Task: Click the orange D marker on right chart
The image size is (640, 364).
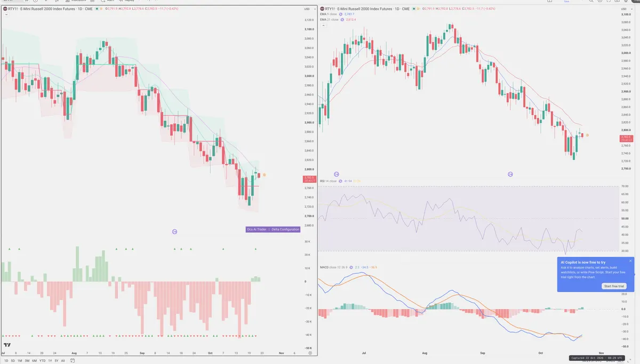Action: pos(587,135)
